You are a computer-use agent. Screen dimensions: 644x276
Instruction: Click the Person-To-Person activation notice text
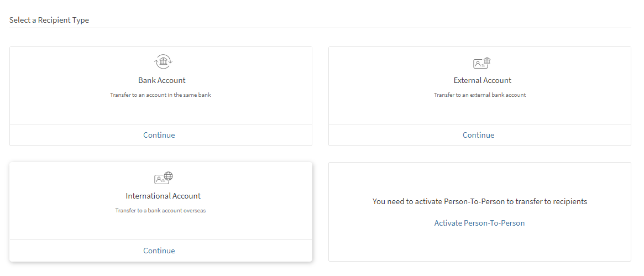coord(480,201)
